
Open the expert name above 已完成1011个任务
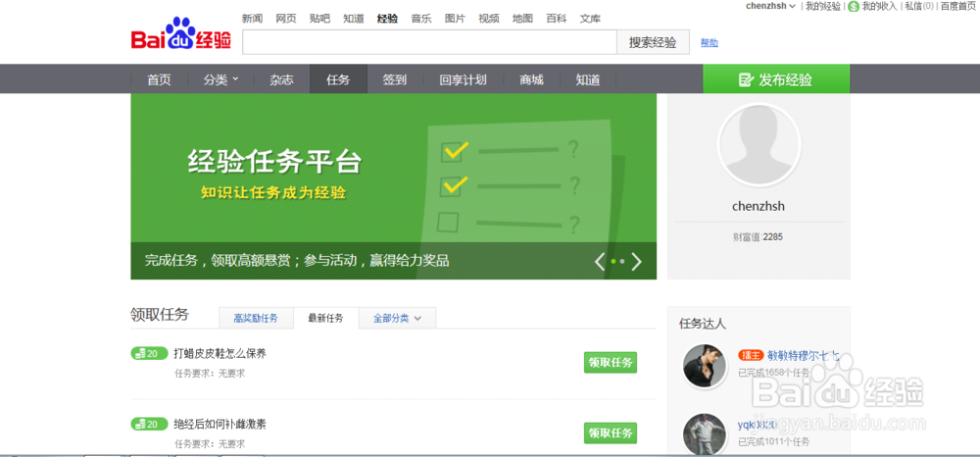(x=757, y=425)
